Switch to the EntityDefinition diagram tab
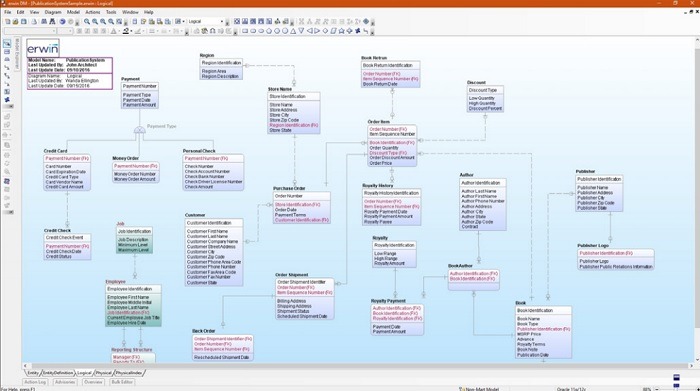This screenshot has width=700, height=391. [58, 373]
